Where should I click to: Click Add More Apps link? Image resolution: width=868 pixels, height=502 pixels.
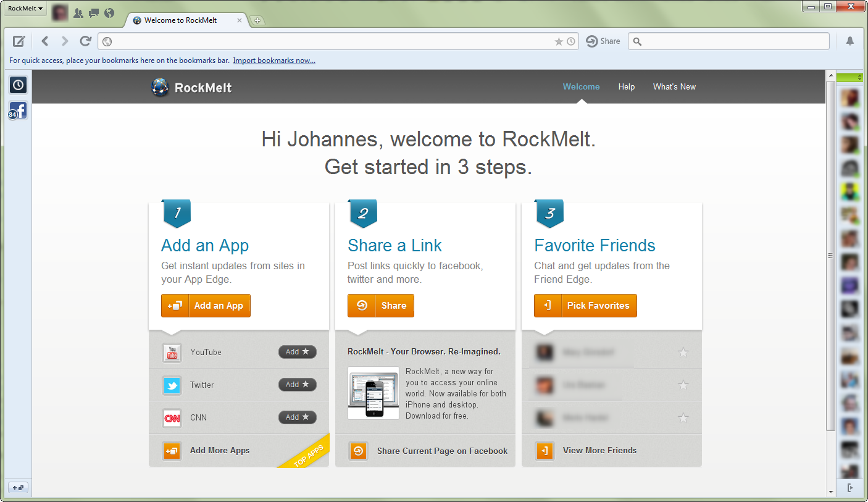point(220,451)
